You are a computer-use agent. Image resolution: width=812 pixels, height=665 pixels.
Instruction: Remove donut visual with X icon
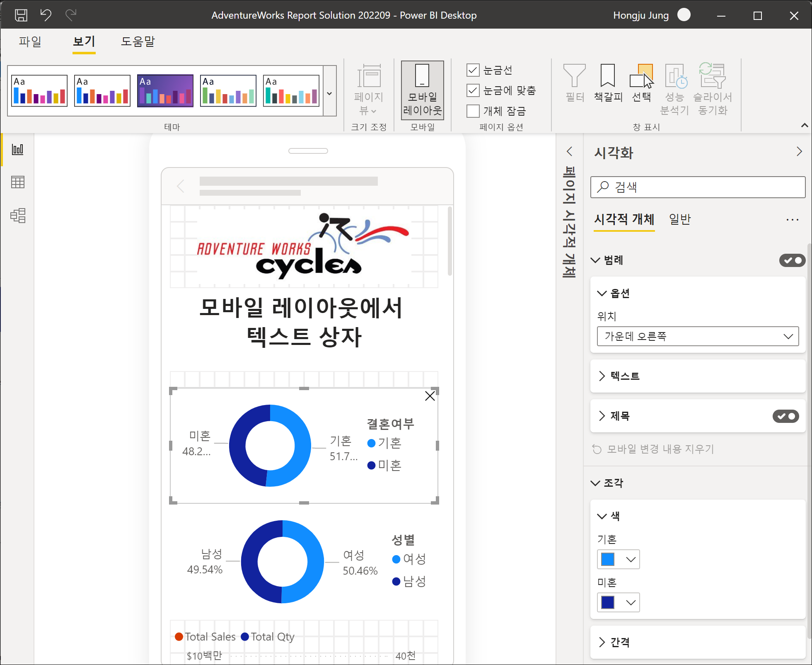point(430,396)
